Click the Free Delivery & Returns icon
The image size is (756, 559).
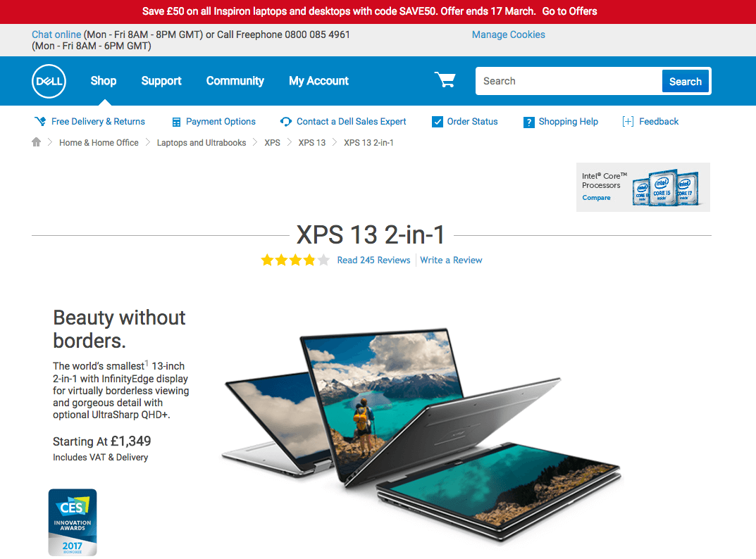point(40,121)
